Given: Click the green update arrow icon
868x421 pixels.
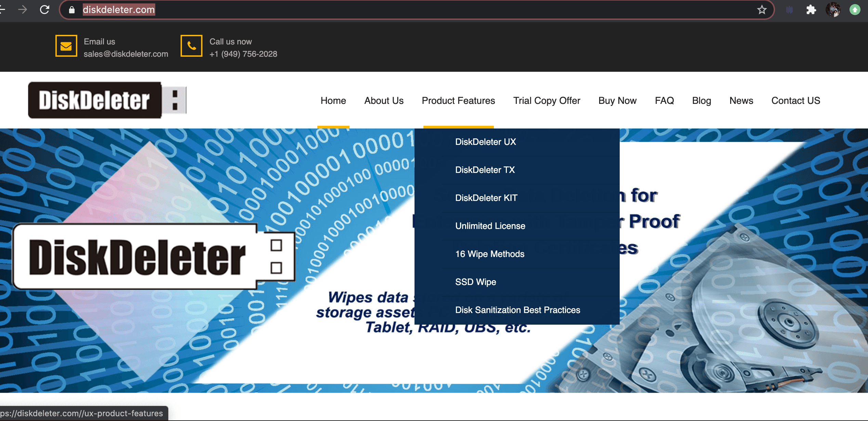Looking at the screenshot, I should [855, 10].
